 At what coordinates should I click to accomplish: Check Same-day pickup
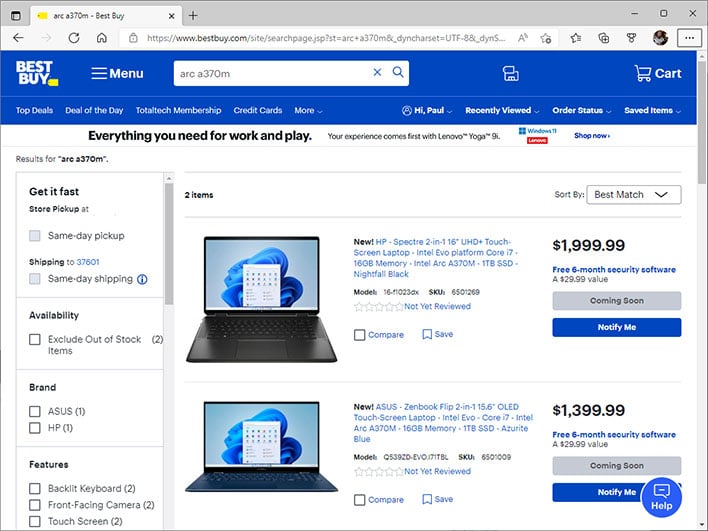(35, 236)
